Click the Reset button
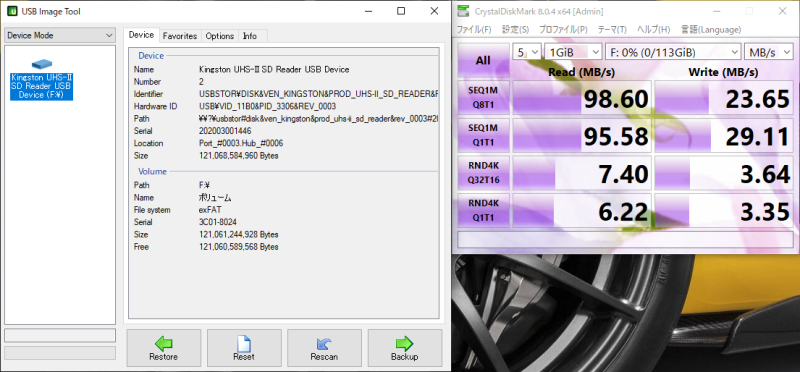Viewport: 800px width, 372px height. 244,348
